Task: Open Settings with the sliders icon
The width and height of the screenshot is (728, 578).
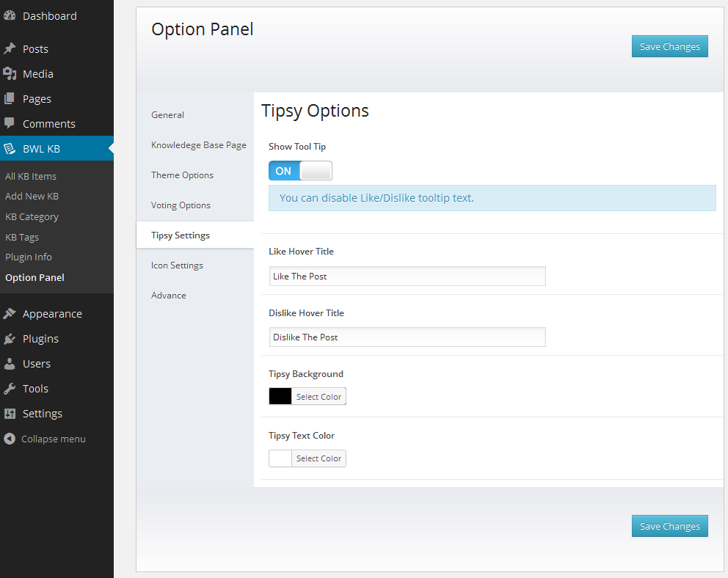Action: tap(10, 413)
